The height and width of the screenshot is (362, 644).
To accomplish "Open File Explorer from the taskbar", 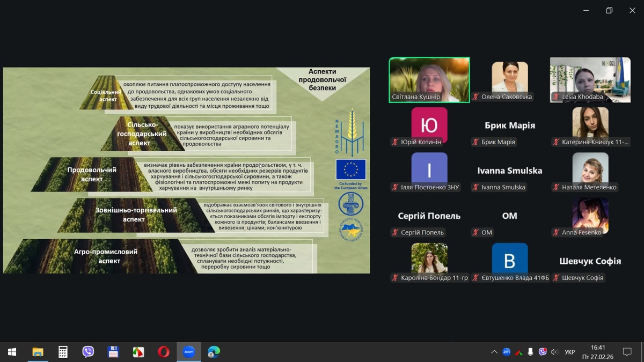I will click(38, 352).
